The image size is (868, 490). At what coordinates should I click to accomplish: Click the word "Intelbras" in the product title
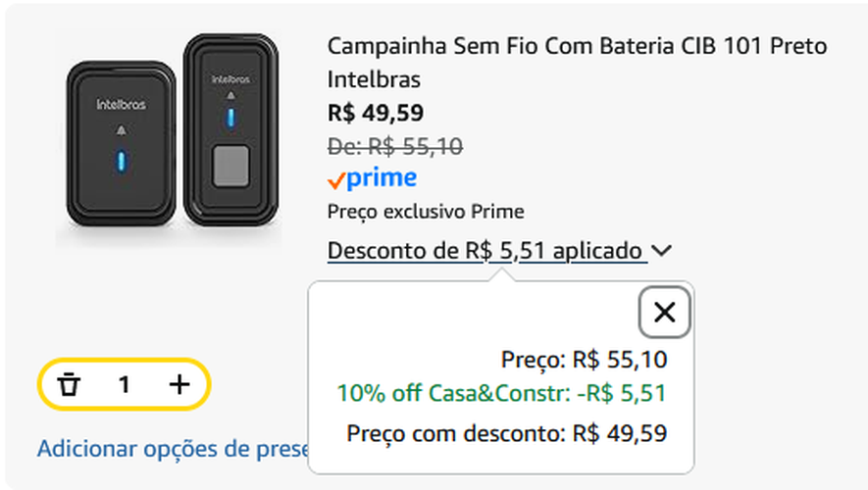point(374,78)
